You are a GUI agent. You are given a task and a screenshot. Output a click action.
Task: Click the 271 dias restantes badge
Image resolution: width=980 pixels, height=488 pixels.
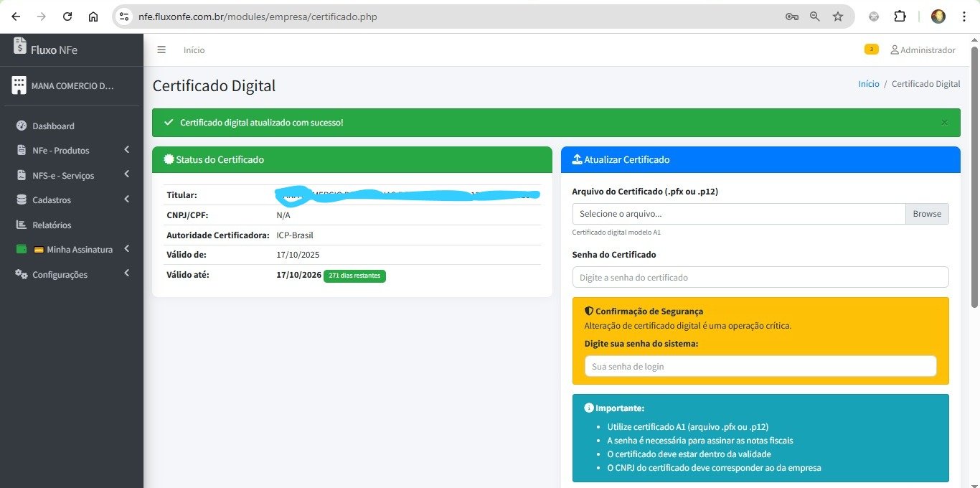(x=354, y=276)
